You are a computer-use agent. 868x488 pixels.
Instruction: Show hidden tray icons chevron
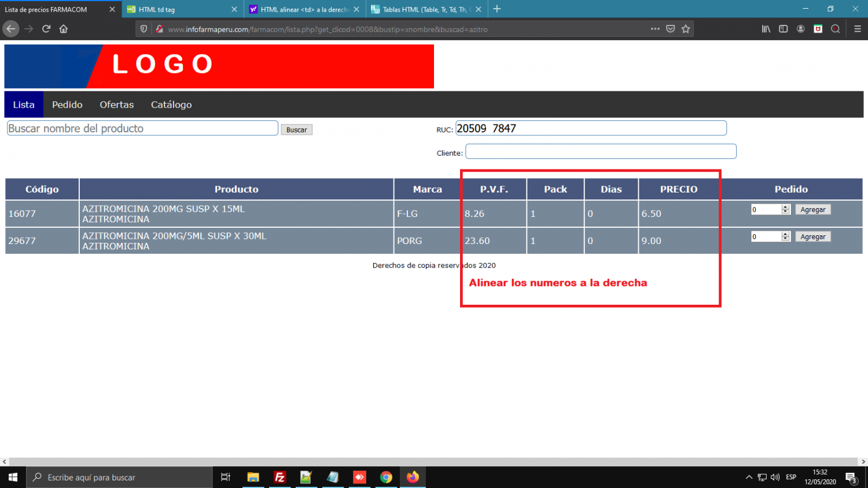(x=749, y=477)
